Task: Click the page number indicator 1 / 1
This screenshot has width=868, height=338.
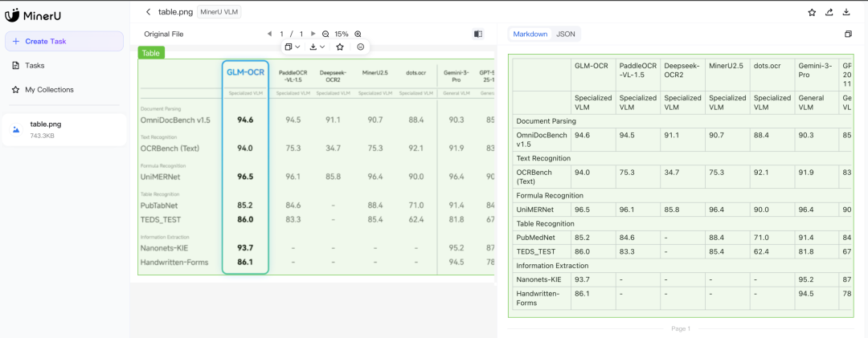Action: 291,34
